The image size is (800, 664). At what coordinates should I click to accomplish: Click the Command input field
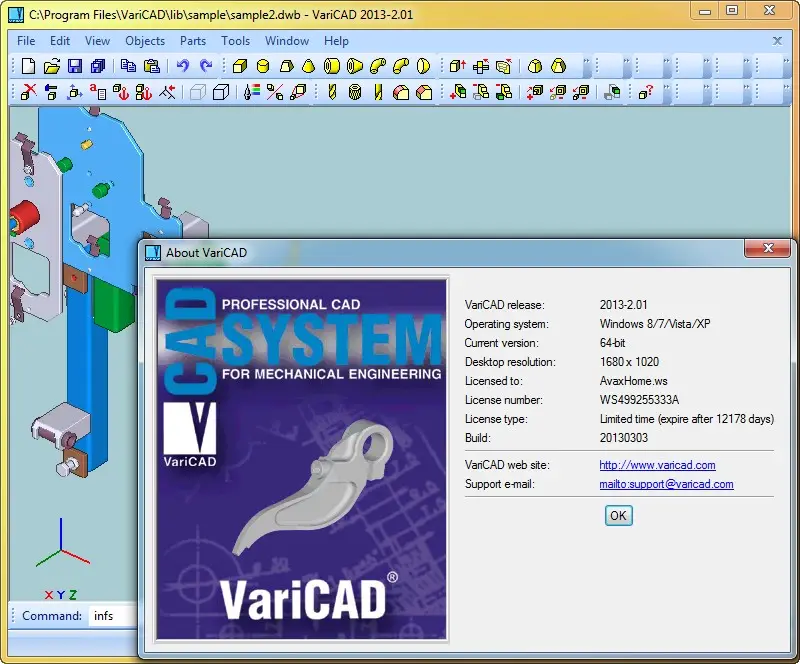[113, 616]
